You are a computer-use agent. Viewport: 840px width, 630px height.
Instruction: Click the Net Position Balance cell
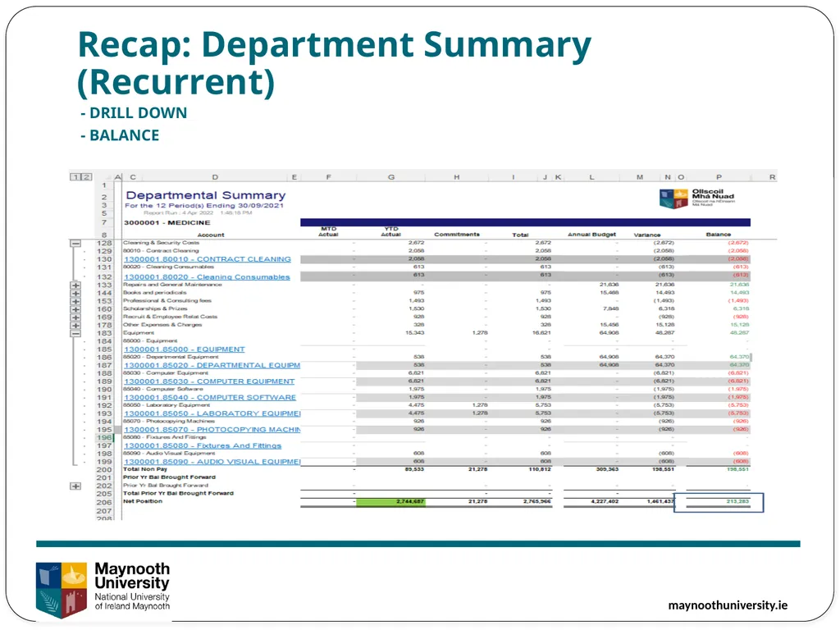tap(719, 503)
